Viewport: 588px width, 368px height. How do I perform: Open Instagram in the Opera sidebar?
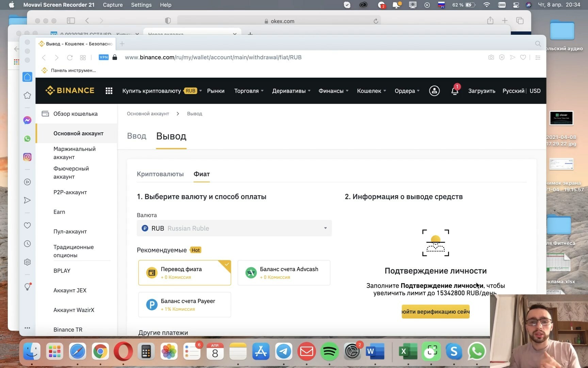[x=28, y=157]
